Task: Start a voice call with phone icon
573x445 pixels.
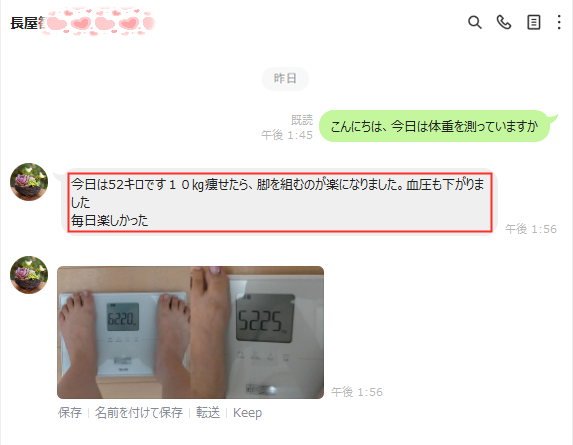Action: tap(504, 22)
